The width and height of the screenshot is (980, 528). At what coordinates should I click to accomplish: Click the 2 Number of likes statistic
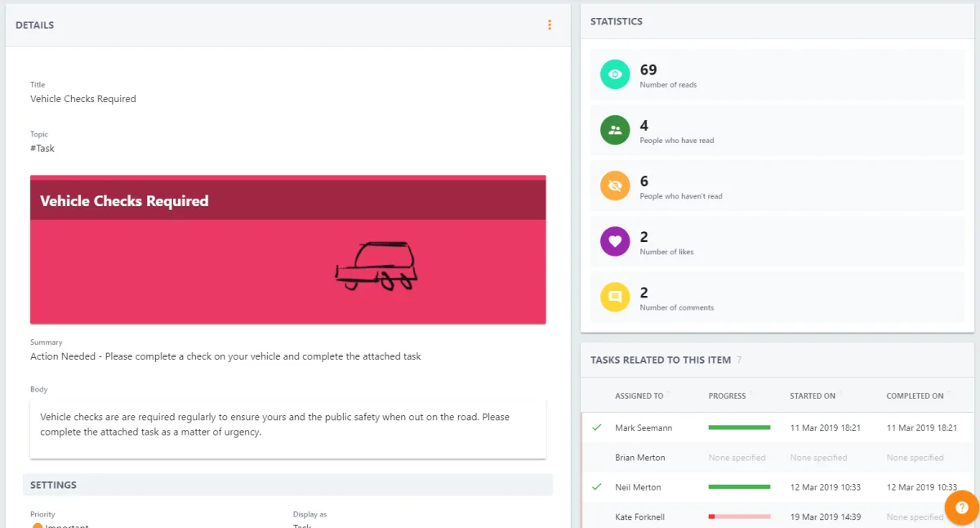(x=777, y=241)
